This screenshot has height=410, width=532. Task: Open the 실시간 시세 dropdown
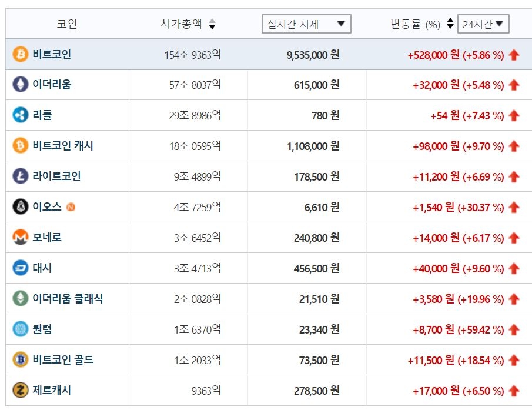click(306, 24)
